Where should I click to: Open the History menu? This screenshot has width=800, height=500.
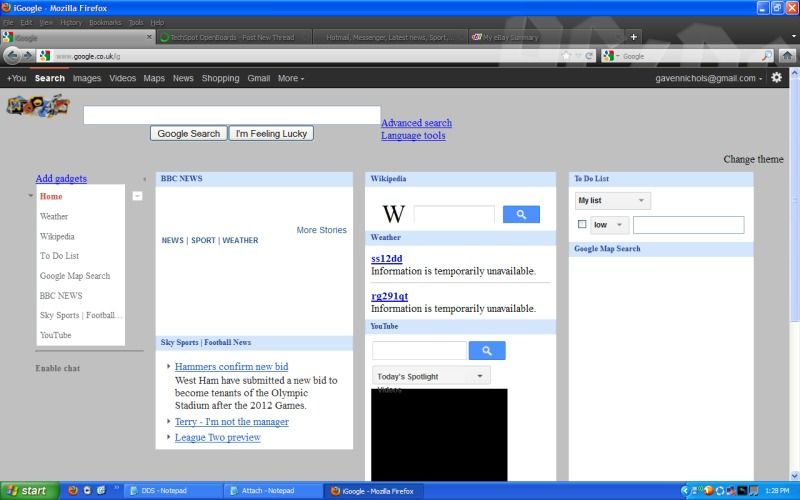tap(71, 22)
